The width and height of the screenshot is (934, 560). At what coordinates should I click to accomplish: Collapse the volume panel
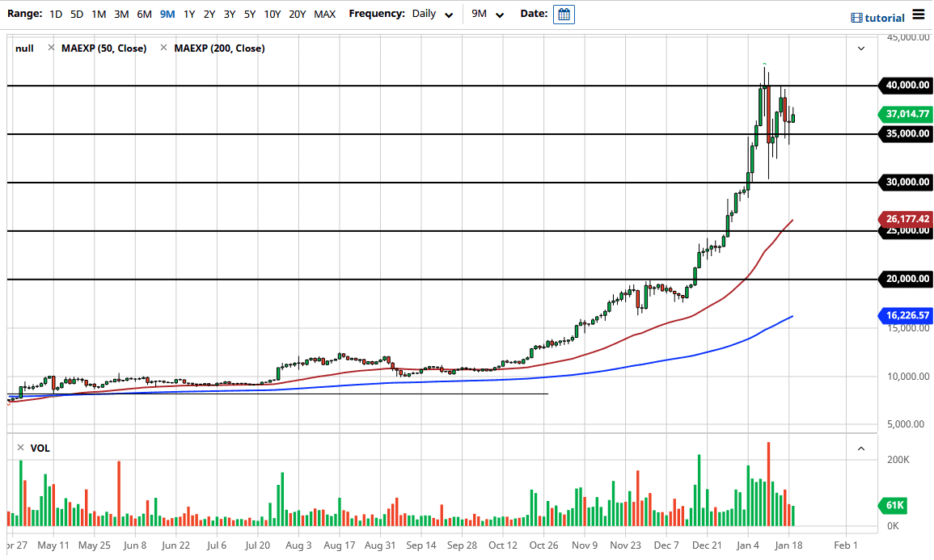861,447
